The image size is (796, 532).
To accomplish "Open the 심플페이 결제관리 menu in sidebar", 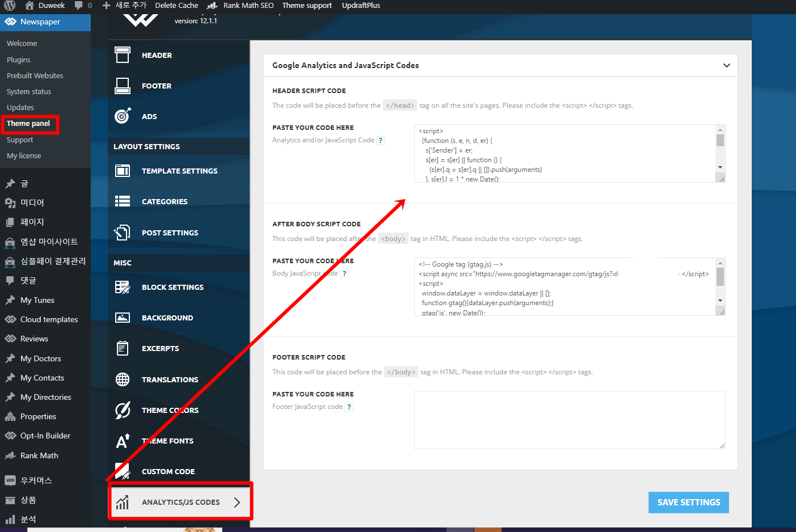I will 45,261.
